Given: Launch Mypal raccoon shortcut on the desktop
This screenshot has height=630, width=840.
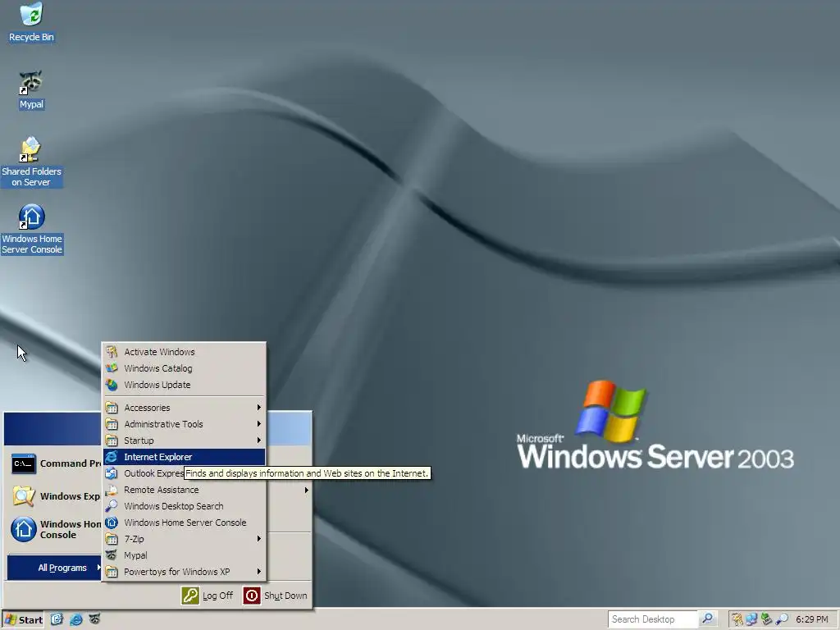Looking at the screenshot, I should click(31, 89).
